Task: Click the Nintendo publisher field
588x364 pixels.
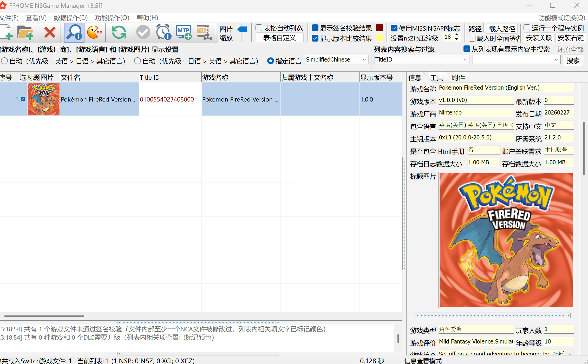Action: [476, 113]
